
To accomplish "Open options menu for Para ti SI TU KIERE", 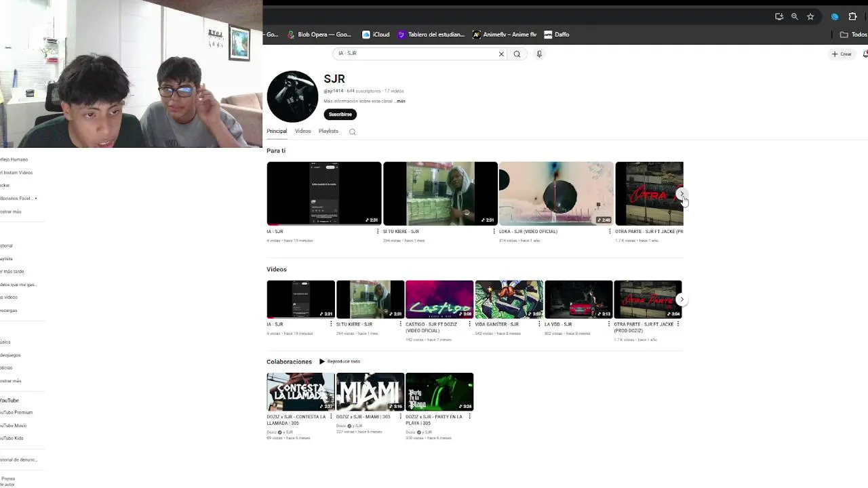I will 494,232.
